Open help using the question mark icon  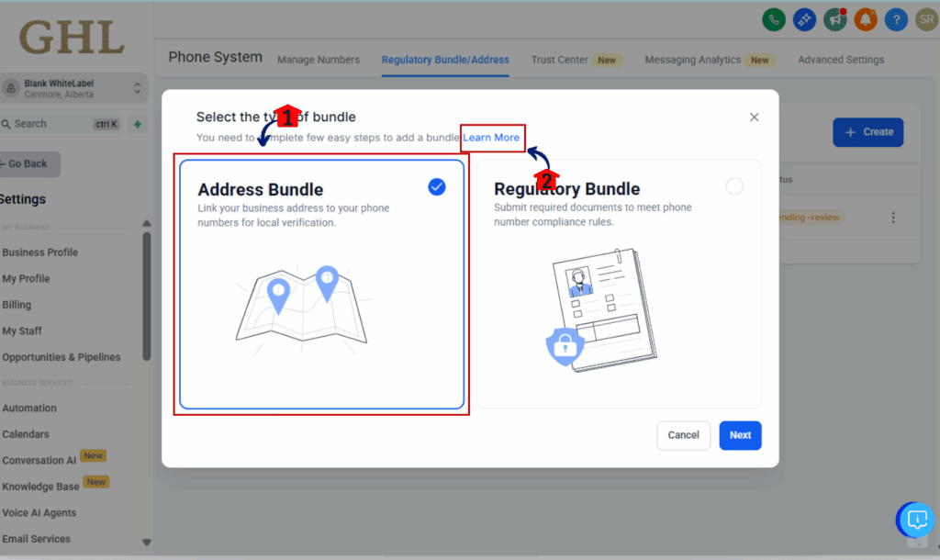895,19
